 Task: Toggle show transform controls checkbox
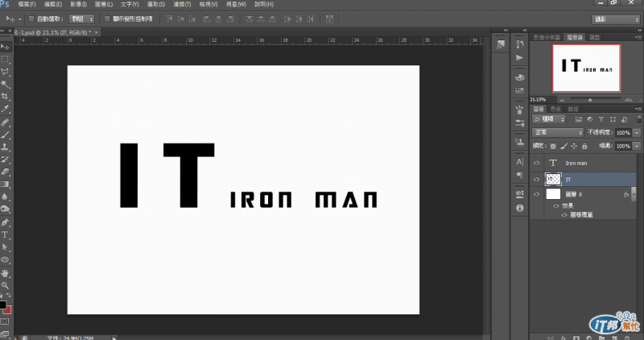tap(107, 19)
